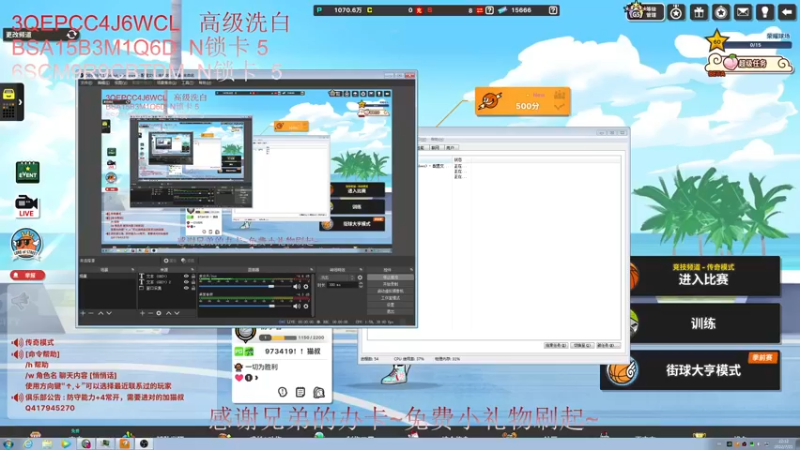Move scene up with arrow in OBS
Screen dimensions: 800x450
point(101,313)
